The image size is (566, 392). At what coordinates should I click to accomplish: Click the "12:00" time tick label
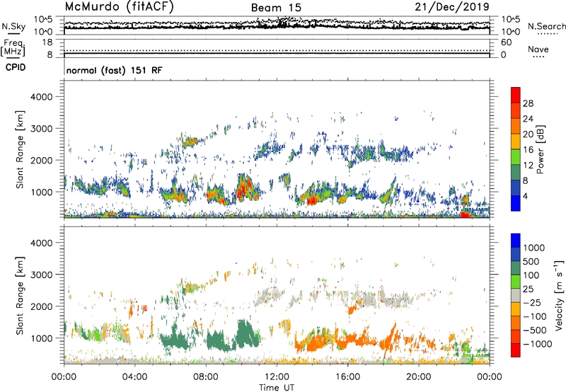point(277,377)
